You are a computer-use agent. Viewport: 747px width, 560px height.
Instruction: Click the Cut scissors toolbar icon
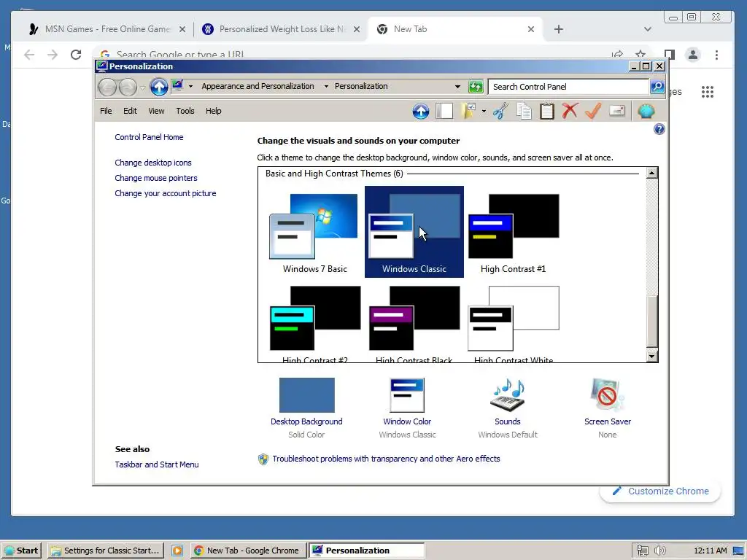click(500, 112)
